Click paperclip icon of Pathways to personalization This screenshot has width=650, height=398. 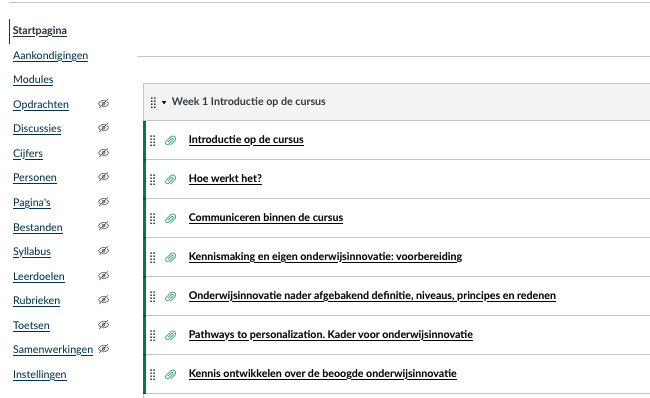tap(170, 335)
